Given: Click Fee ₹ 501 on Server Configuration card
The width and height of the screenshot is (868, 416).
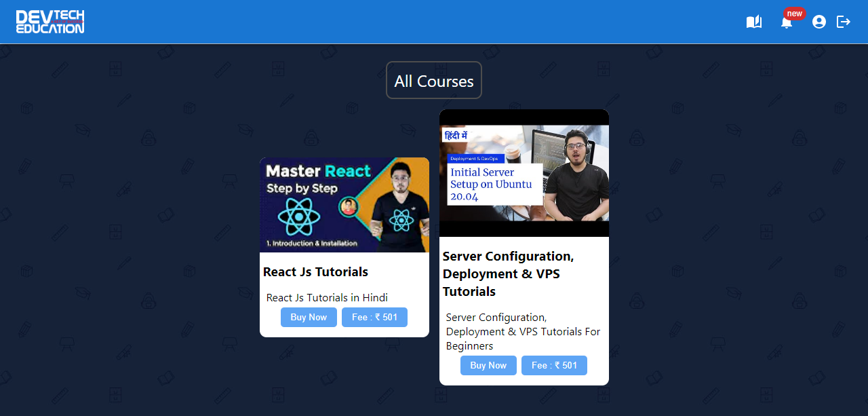Looking at the screenshot, I should (x=554, y=365).
